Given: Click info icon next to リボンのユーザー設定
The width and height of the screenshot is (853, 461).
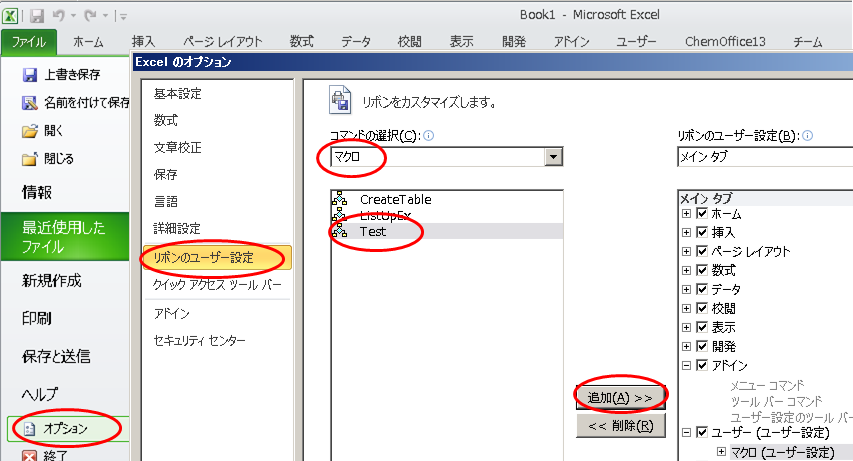Looking at the screenshot, I should point(808,136).
